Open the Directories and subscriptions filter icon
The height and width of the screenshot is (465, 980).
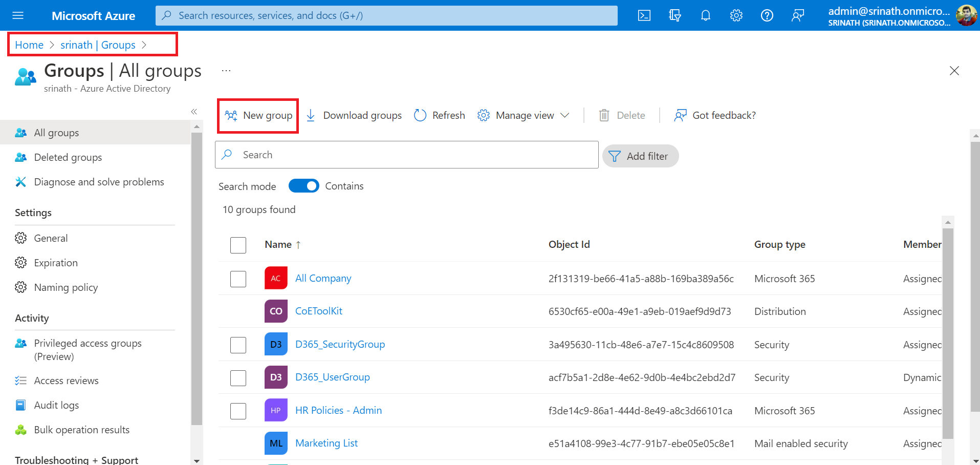tap(674, 15)
